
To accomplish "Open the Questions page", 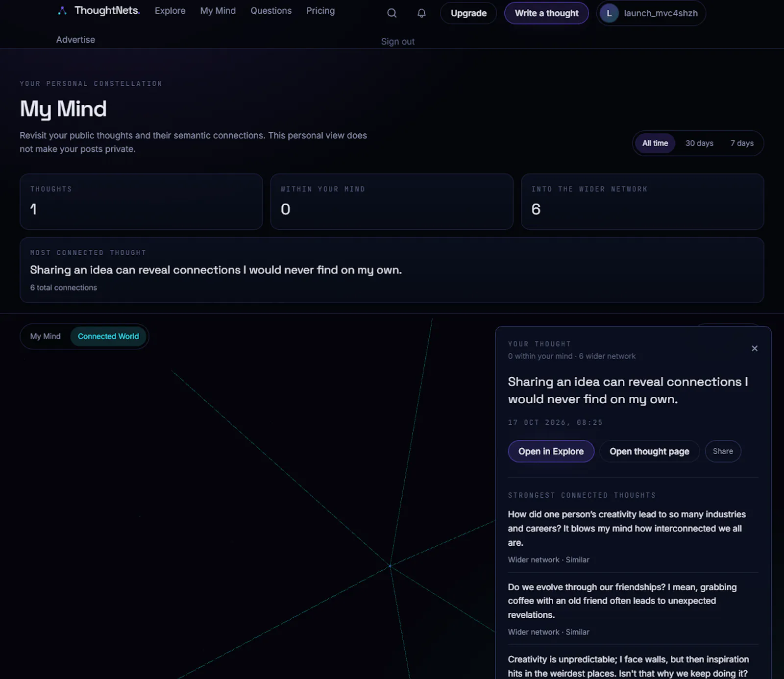I will (x=271, y=11).
